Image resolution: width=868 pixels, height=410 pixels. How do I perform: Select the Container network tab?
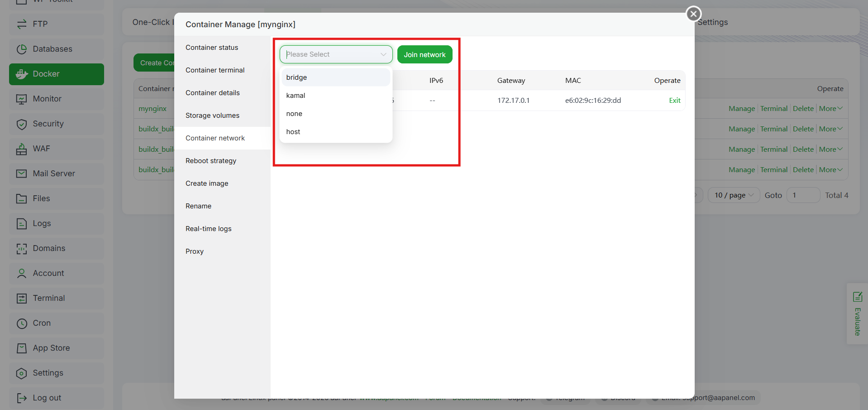point(222,138)
